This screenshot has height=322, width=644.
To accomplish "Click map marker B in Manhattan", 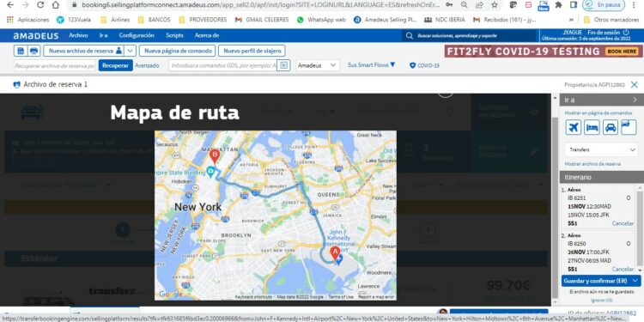I will (x=214, y=155).
